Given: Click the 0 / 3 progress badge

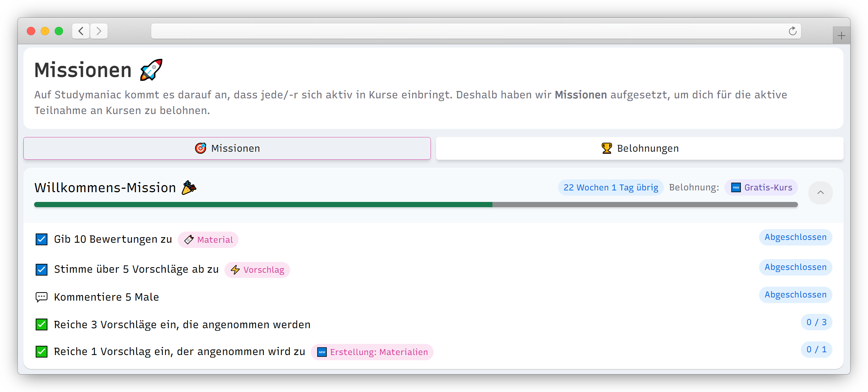Looking at the screenshot, I should point(816,322).
